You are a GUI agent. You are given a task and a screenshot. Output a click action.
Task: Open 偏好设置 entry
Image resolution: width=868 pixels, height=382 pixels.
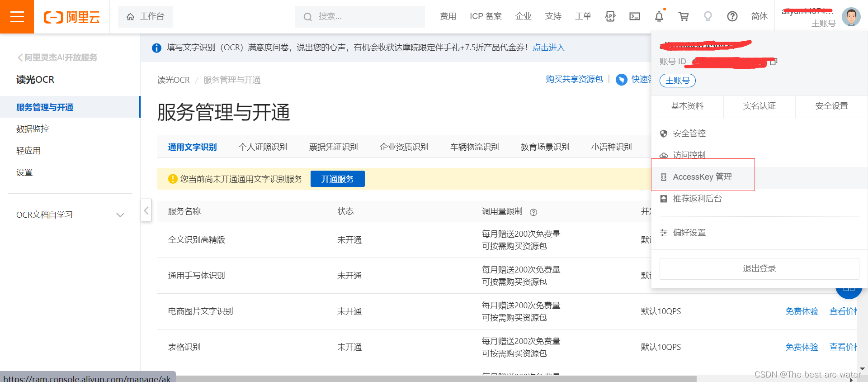click(x=759, y=233)
